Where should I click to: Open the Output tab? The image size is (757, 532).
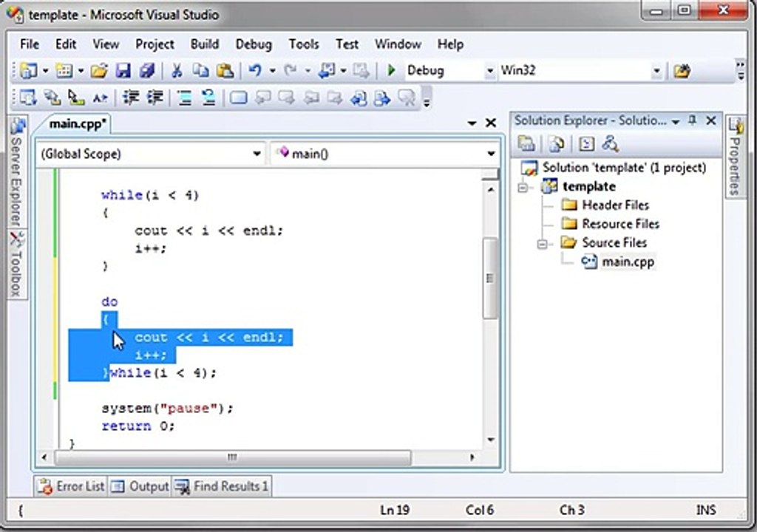(x=140, y=486)
